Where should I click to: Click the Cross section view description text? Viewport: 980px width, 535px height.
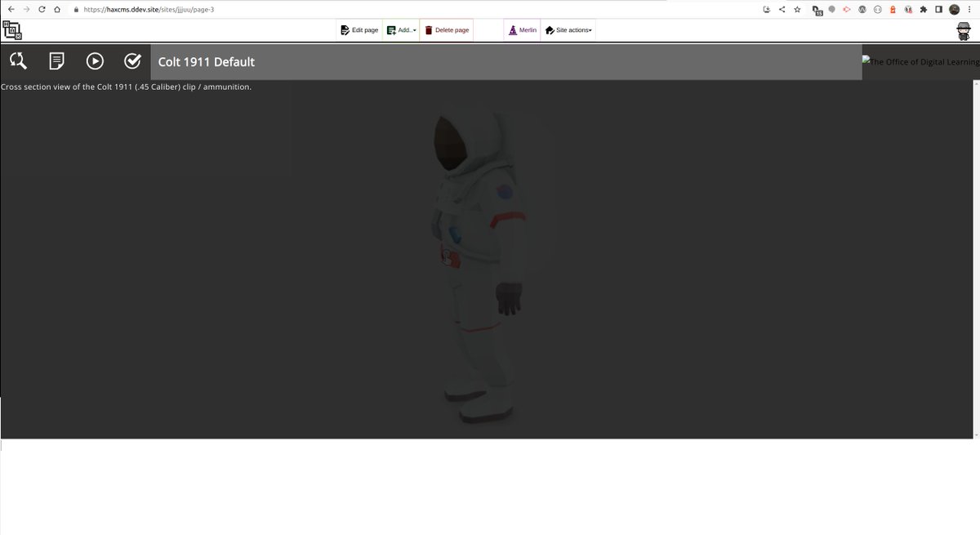[x=126, y=87]
